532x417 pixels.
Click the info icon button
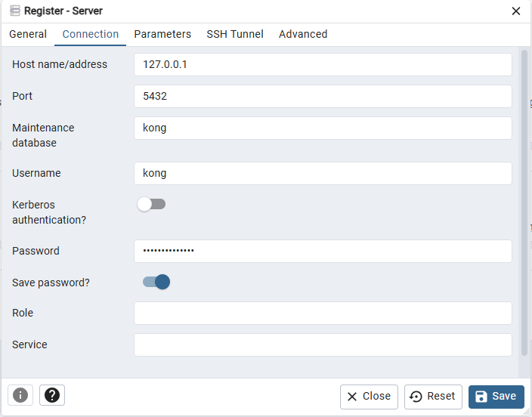[x=20, y=395]
